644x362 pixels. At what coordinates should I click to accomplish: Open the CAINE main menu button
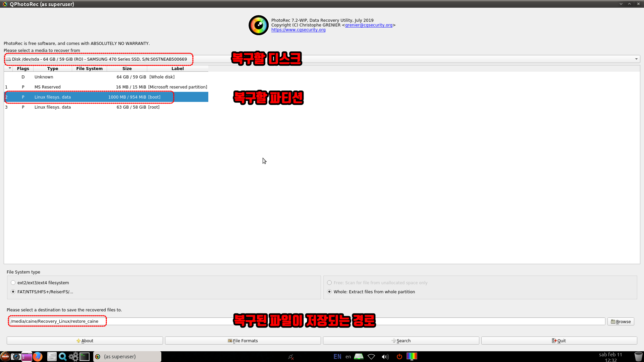5,357
